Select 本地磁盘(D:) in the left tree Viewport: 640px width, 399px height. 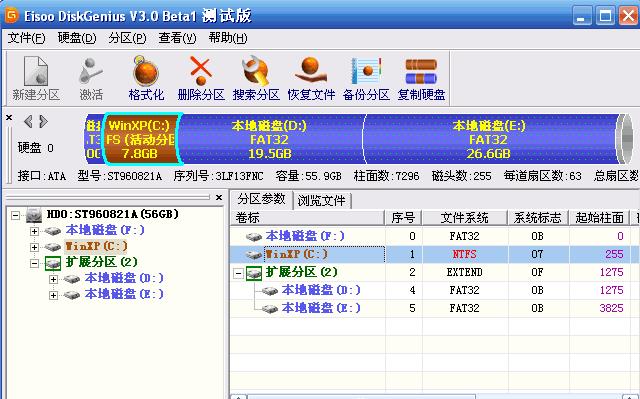pyautogui.click(x=124, y=278)
